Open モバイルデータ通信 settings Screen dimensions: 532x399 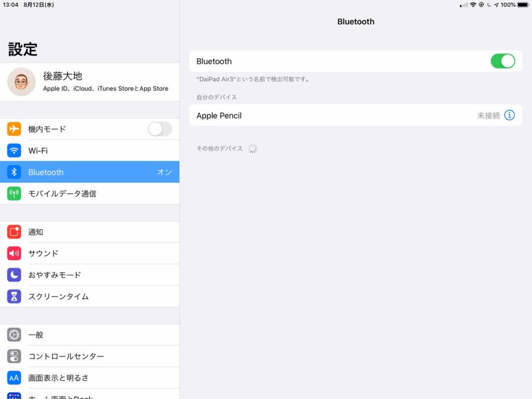pyautogui.click(x=89, y=193)
